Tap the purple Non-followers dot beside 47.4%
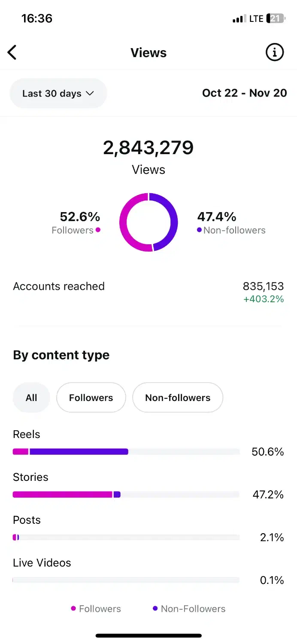Image resolution: width=297 pixels, height=644 pixels. point(199,230)
